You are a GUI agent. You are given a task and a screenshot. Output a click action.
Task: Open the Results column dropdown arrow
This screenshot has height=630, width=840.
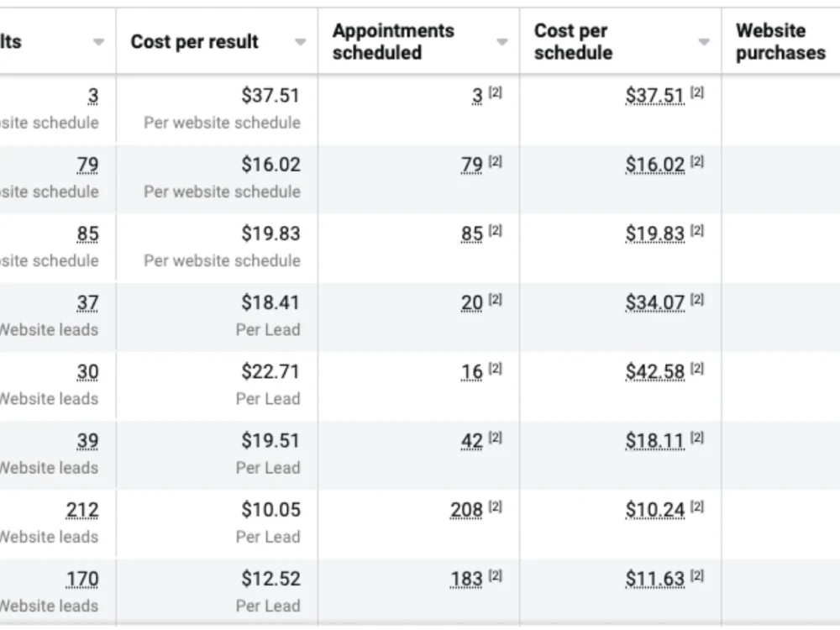click(x=98, y=42)
